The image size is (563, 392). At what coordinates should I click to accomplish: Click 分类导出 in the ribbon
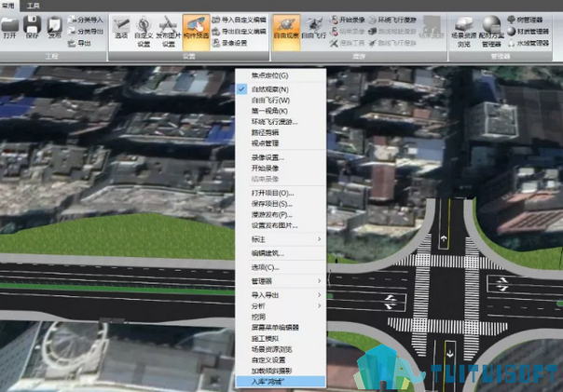86,32
